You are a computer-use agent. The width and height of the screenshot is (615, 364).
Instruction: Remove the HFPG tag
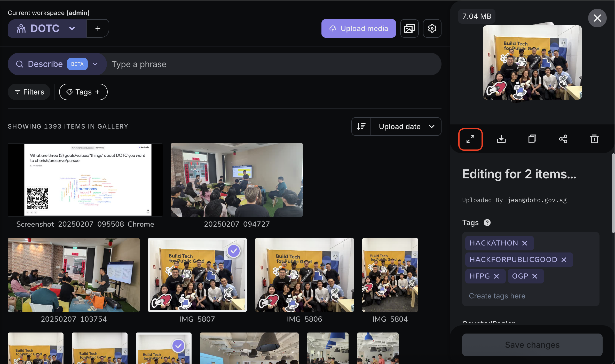(x=496, y=276)
